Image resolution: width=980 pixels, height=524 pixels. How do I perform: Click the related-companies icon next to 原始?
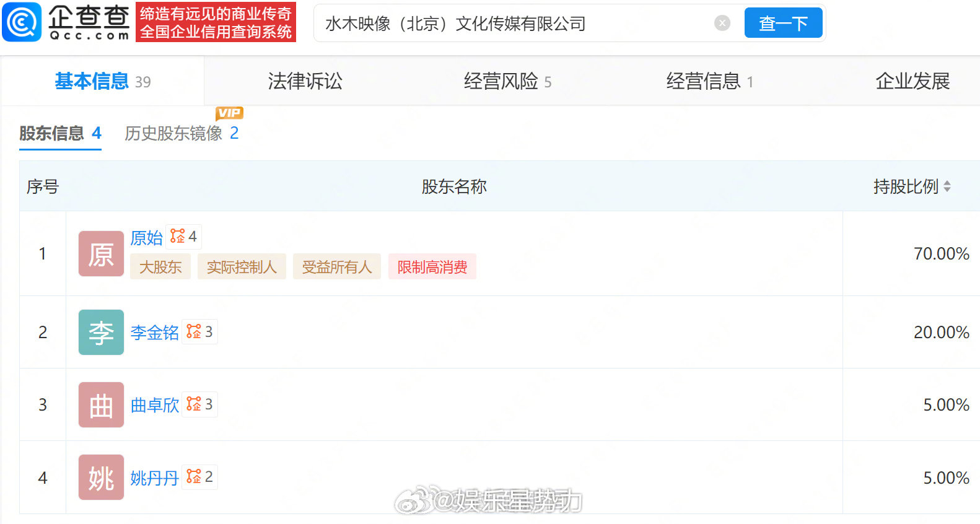pos(178,237)
